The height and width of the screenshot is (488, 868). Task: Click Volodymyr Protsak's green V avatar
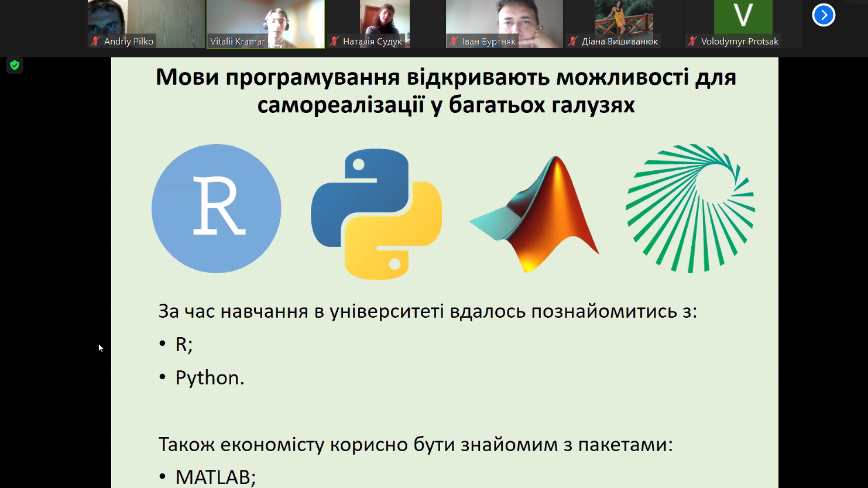[x=743, y=16]
